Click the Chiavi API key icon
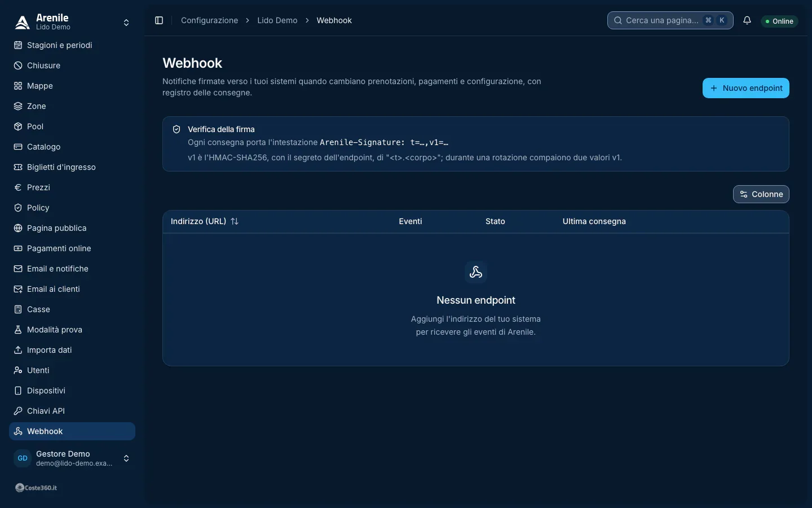The height and width of the screenshot is (508, 812). pyautogui.click(x=18, y=411)
